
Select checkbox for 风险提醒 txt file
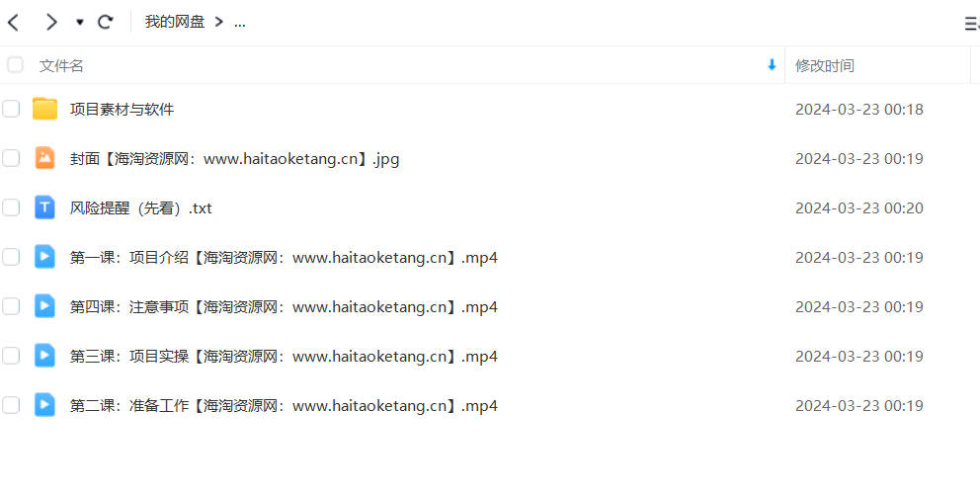tap(11, 207)
